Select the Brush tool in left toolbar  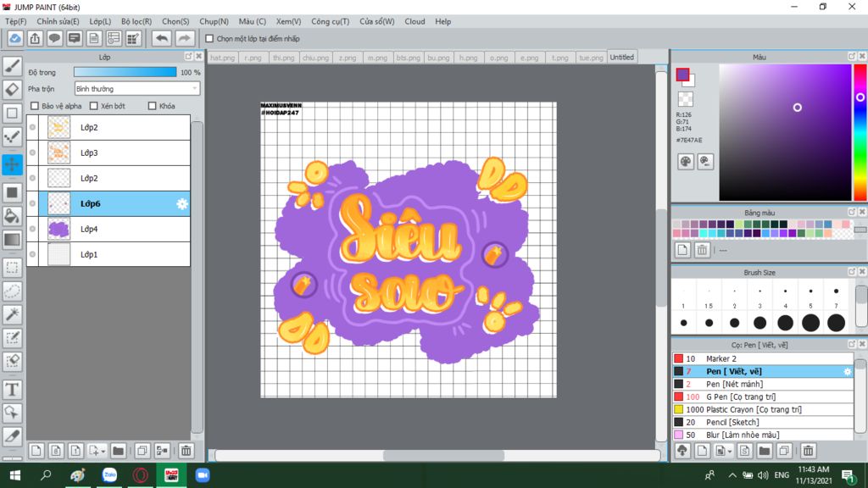point(12,66)
